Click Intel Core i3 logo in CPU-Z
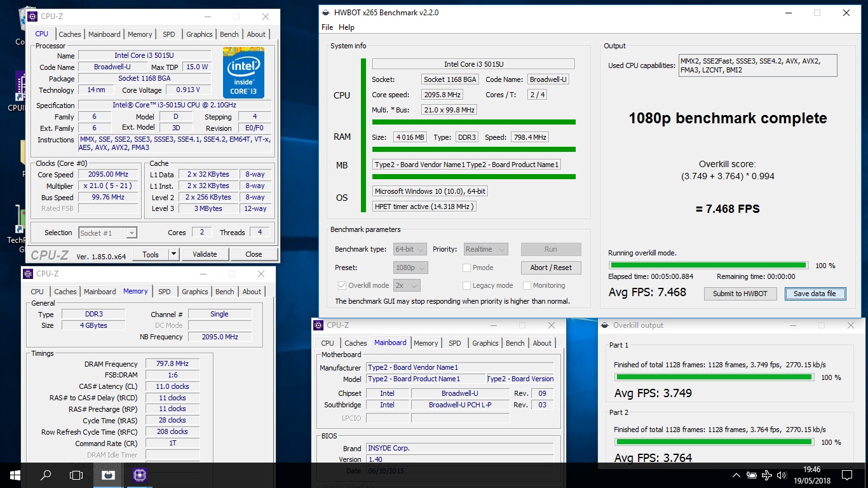 tap(243, 72)
